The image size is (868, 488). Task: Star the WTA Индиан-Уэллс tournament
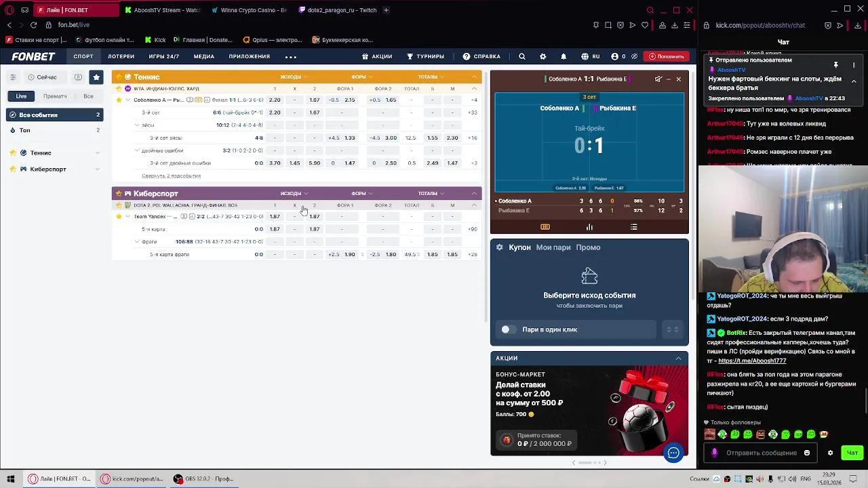119,89
